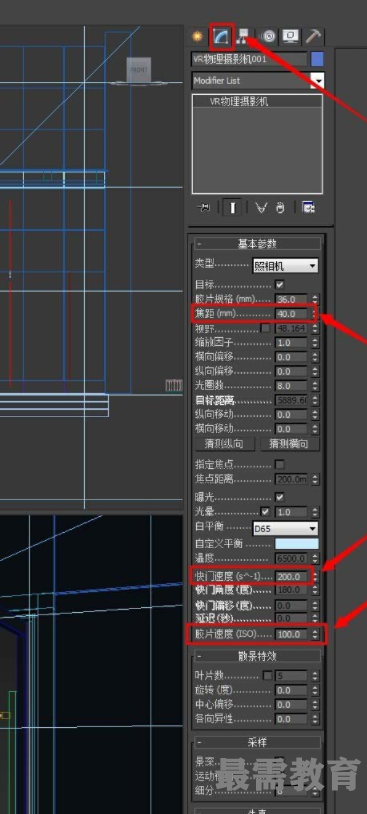
Task: Click the 缩放因子 value field
Action: 292,343
